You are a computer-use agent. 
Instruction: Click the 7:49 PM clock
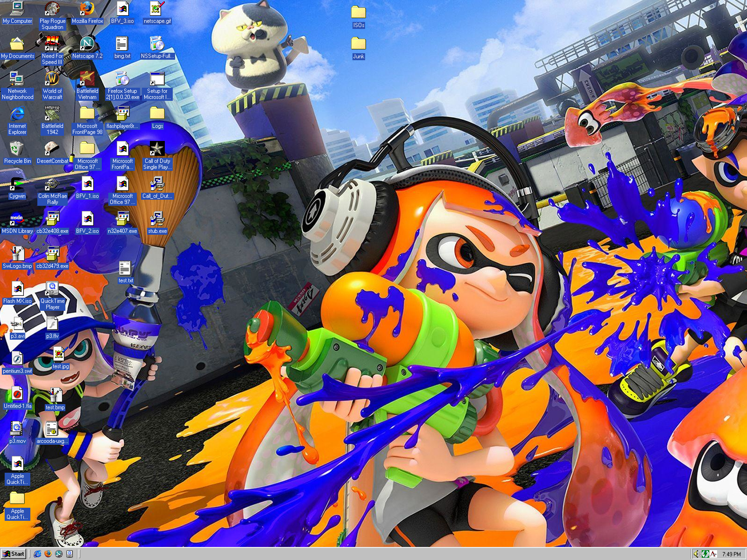coord(731,554)
